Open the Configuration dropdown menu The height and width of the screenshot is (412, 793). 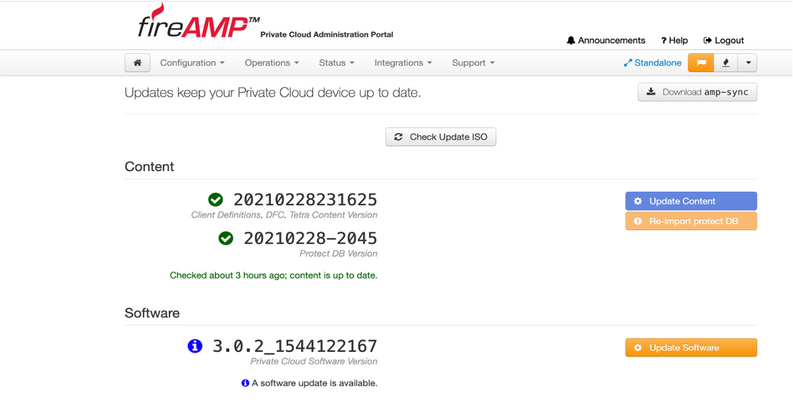click(192, 63)
